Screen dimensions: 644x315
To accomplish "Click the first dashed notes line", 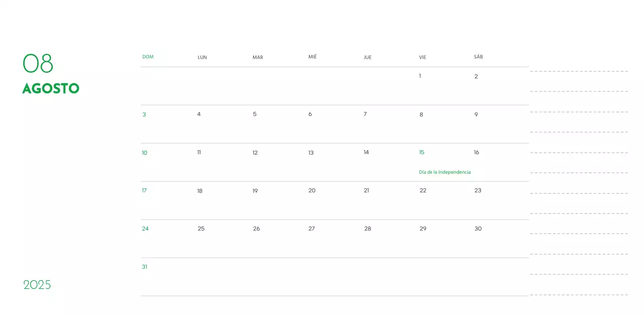I will [x=579, y=71].
